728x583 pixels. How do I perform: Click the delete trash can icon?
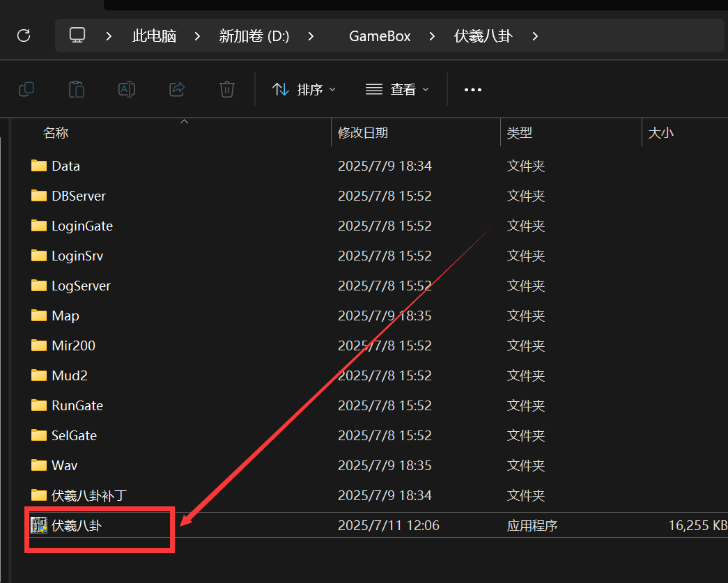click(227, 89)
